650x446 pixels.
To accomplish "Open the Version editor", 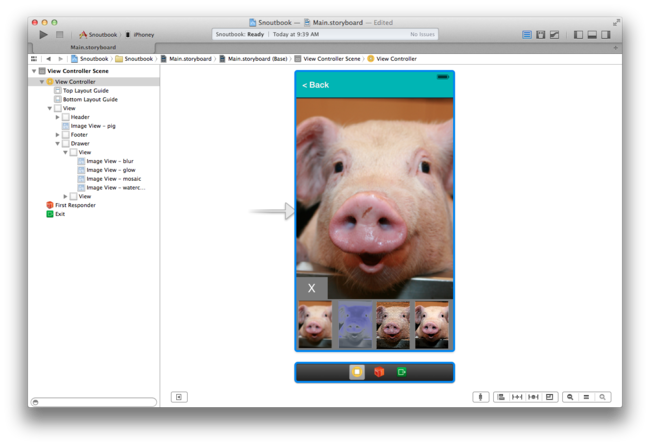I will point(555,35).
